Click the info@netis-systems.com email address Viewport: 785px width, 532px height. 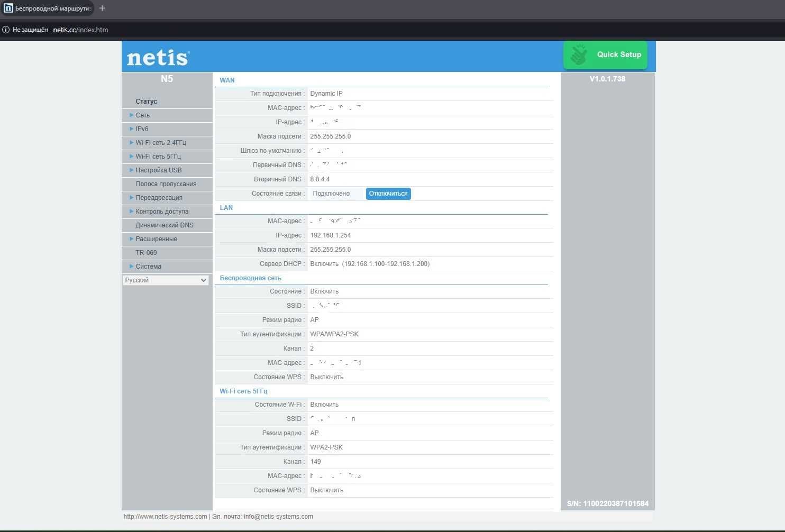(x=278, y=517)
